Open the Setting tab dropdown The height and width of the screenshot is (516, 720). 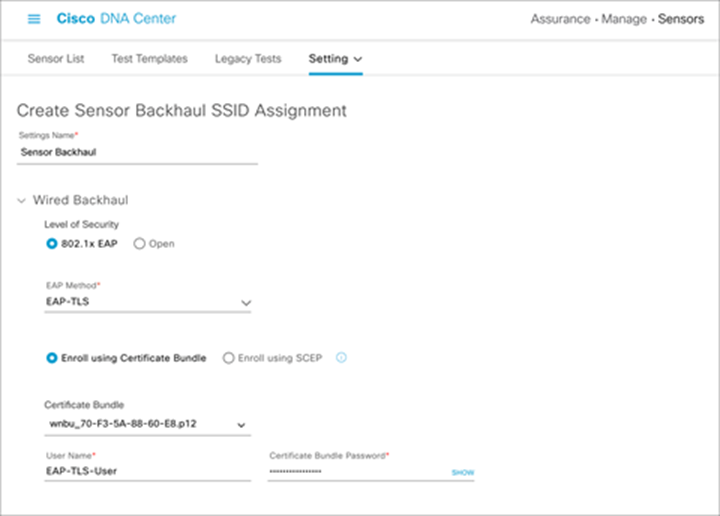336,59
